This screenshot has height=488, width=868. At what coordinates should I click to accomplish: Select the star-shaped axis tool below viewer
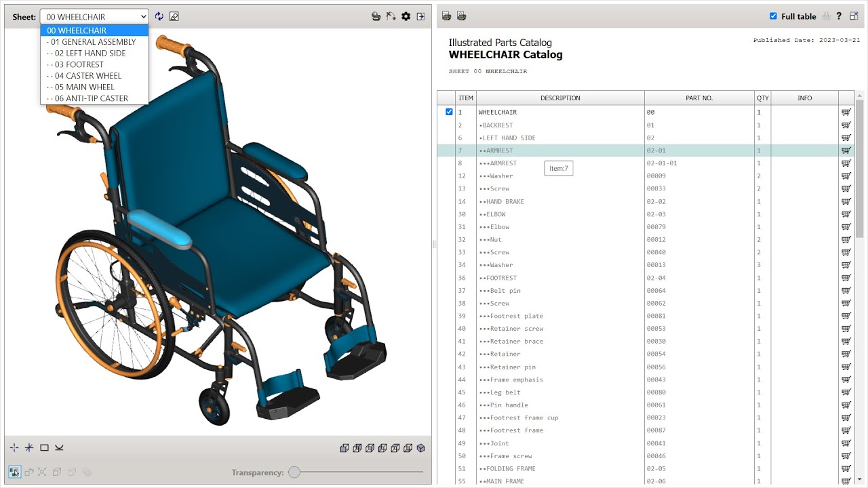pyautogui.click(x=29, y=447)
